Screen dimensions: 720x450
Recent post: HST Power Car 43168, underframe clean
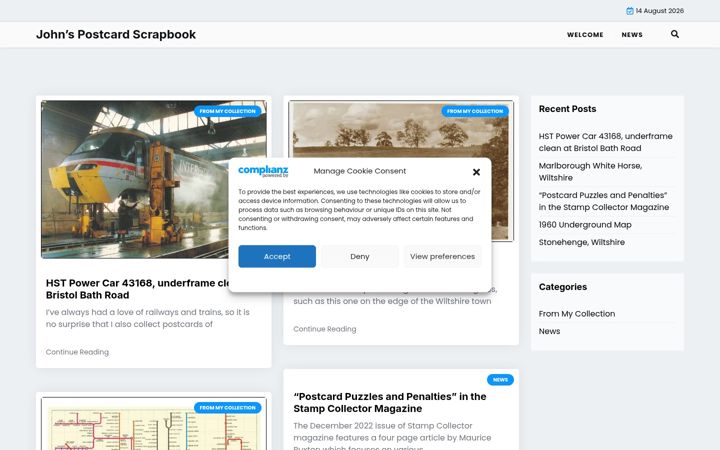tap(605, 142)
